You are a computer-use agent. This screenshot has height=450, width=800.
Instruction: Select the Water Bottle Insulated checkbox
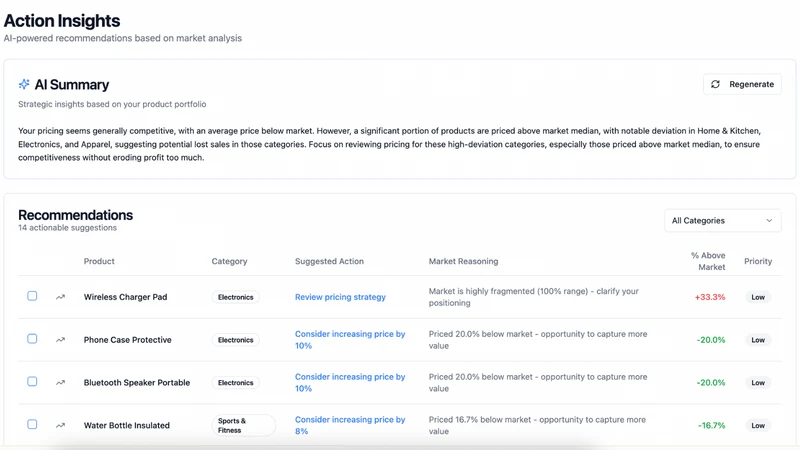(x=32, y=424)
